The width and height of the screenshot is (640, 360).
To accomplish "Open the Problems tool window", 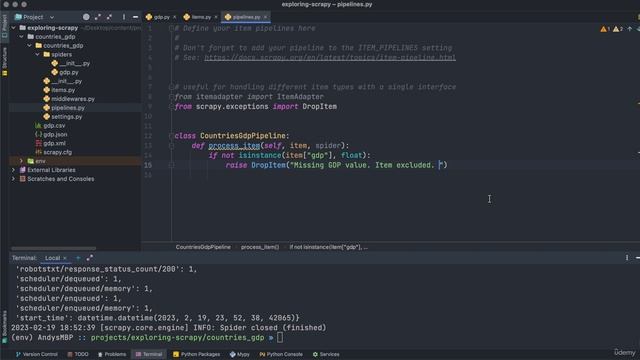I will (111, 354).
